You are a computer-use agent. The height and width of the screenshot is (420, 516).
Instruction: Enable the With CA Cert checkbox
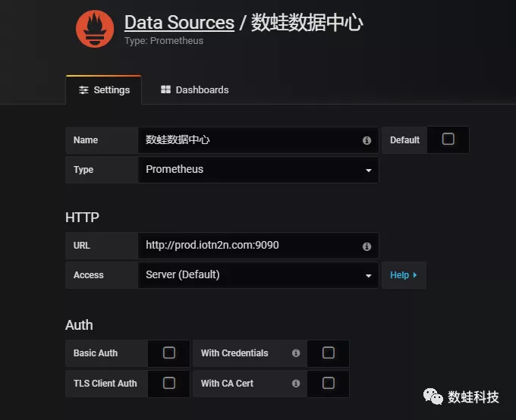328,383
